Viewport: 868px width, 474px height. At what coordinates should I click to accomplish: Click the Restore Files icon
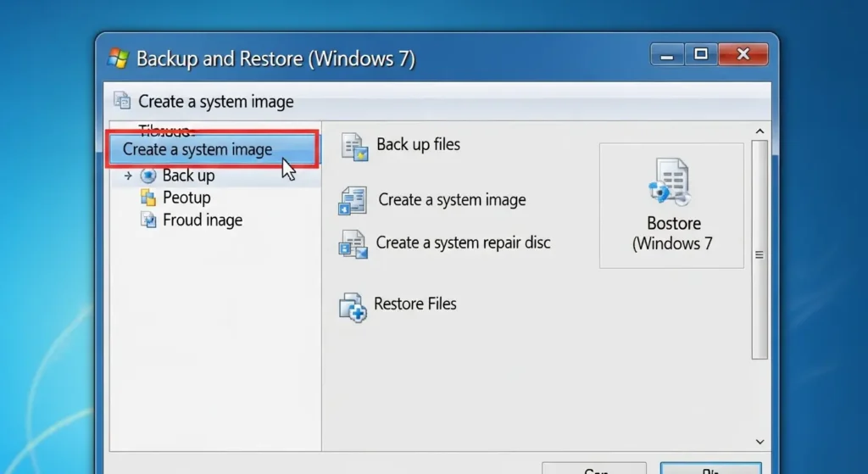(x=353, y=307)
